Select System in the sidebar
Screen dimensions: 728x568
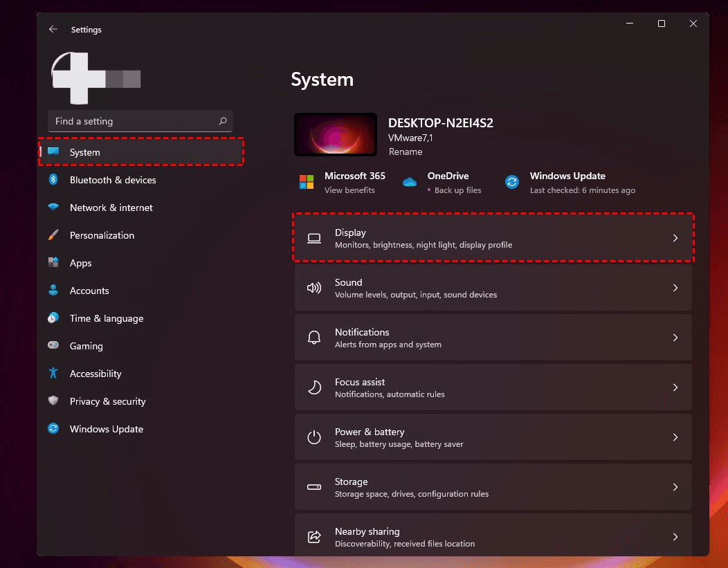[x=141, y=152]
